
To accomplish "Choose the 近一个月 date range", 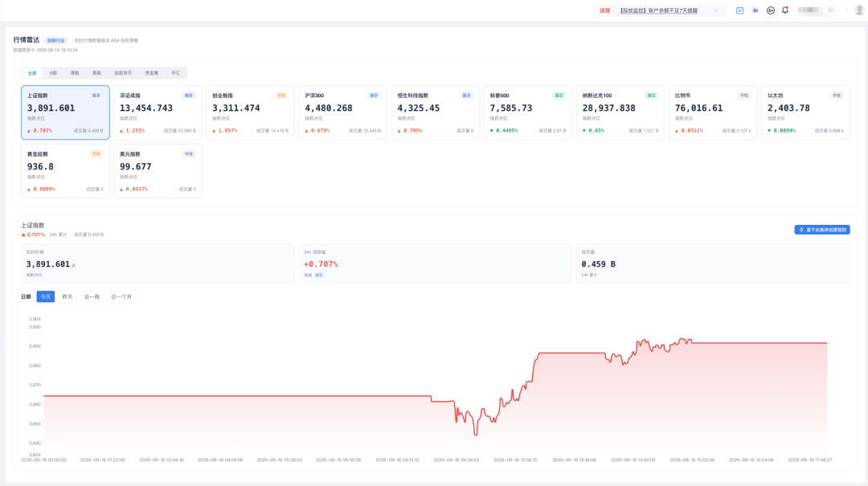I will pos(121,296).
